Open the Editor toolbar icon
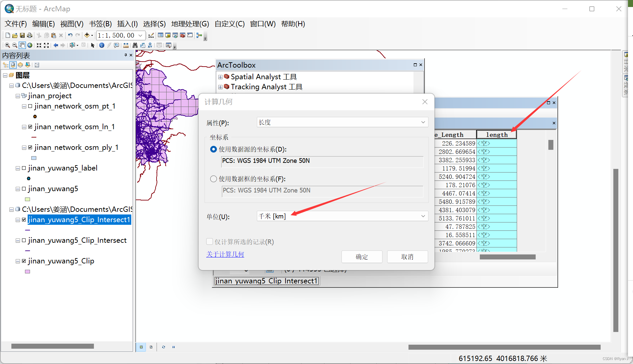Viewport: 633px width, 364px height. click(x=151, y=35)
